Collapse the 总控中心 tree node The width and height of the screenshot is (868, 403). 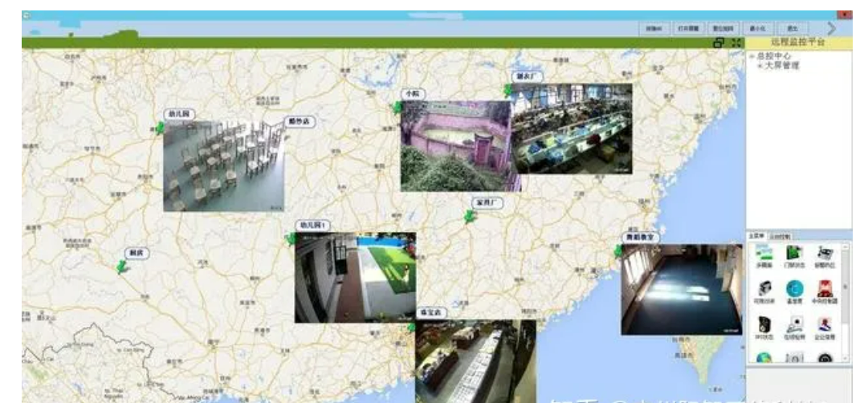pos(752,56)
